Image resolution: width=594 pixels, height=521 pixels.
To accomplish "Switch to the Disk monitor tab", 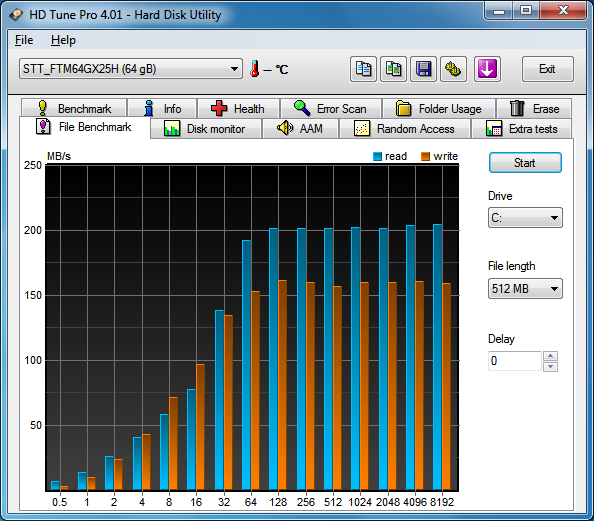I will 206,129.
